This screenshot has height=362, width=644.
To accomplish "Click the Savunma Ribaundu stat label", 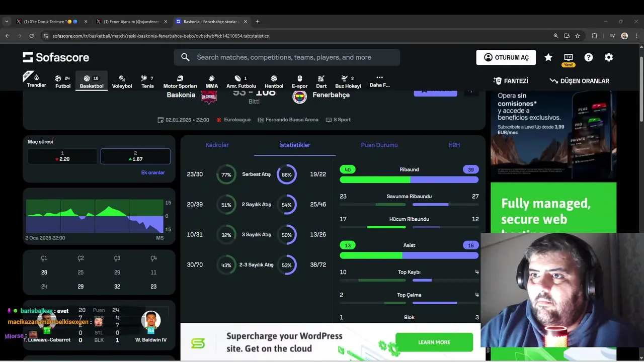I will 409,197.
